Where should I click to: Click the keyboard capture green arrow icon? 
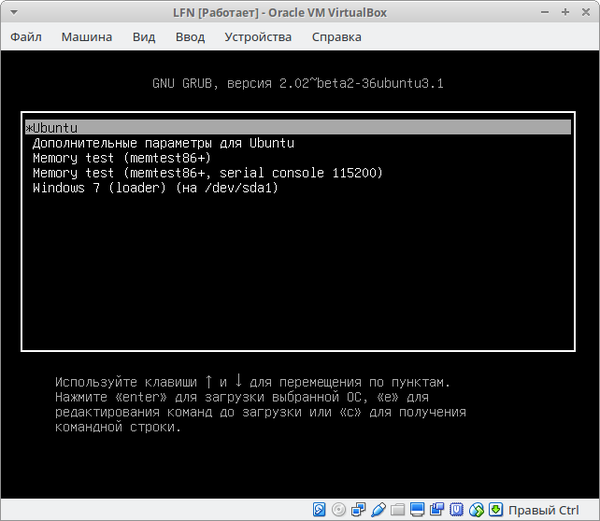pyautogui.click(x=497, y=510)
